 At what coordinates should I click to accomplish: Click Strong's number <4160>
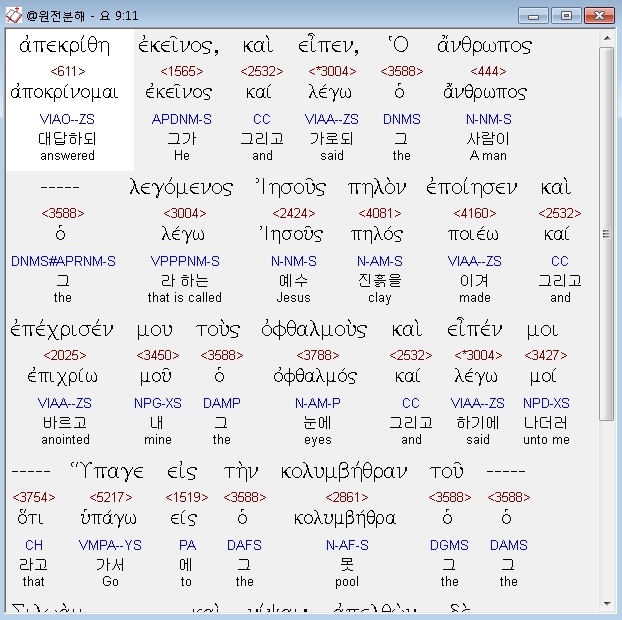[x=475, y=213]
